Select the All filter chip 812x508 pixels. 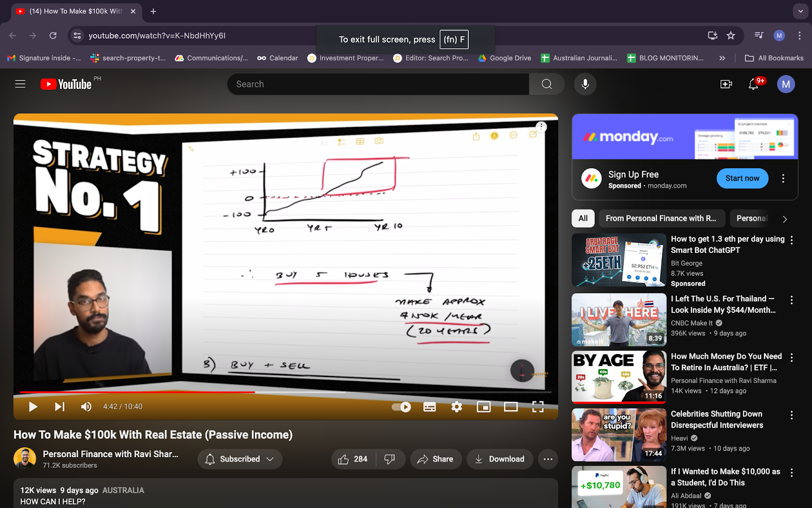tap(583, 218)
